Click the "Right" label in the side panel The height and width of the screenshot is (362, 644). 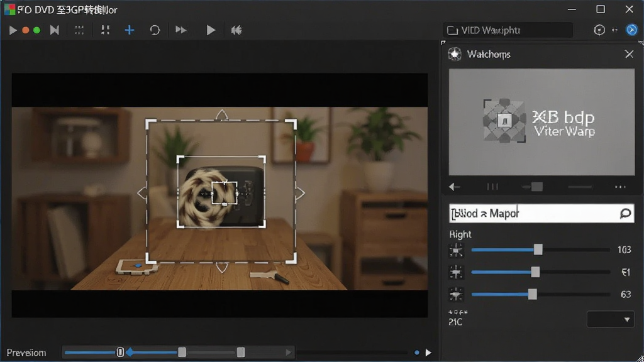coord(460,234)
